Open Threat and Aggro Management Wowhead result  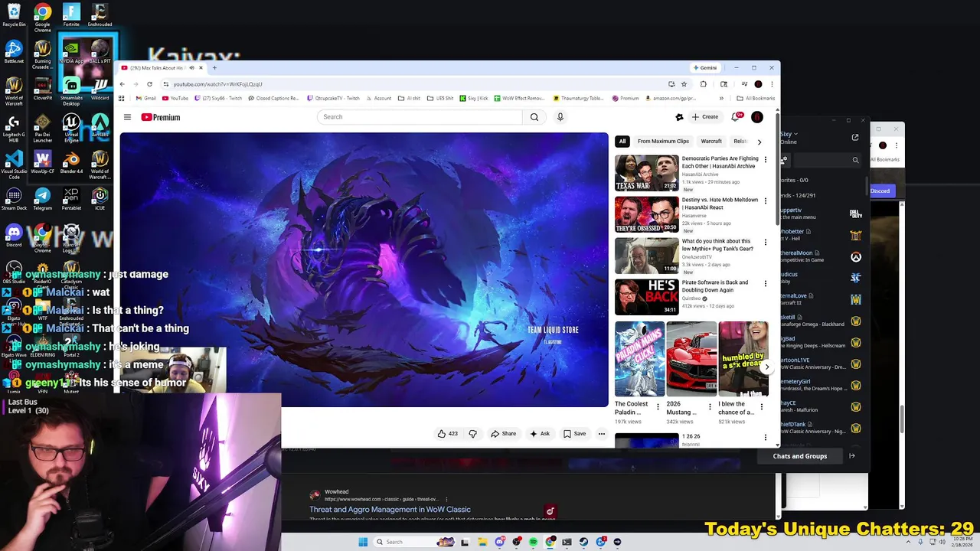(390, 510)
